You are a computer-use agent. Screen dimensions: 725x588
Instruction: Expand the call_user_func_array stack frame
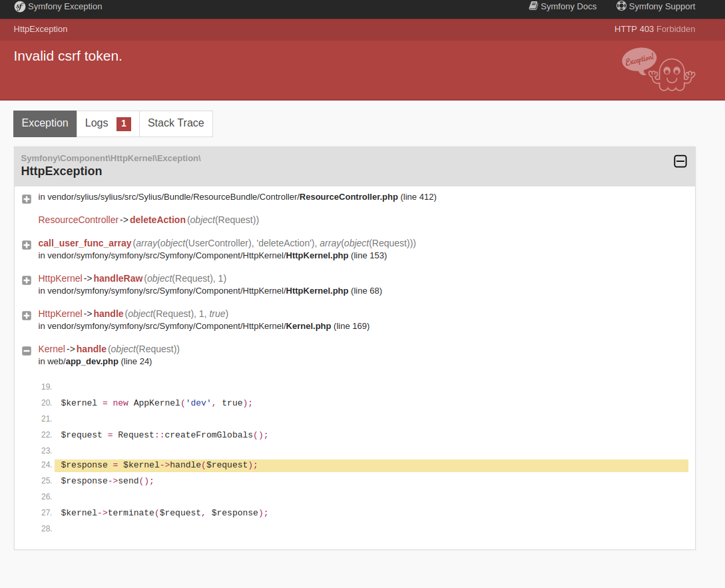[26, 245]
